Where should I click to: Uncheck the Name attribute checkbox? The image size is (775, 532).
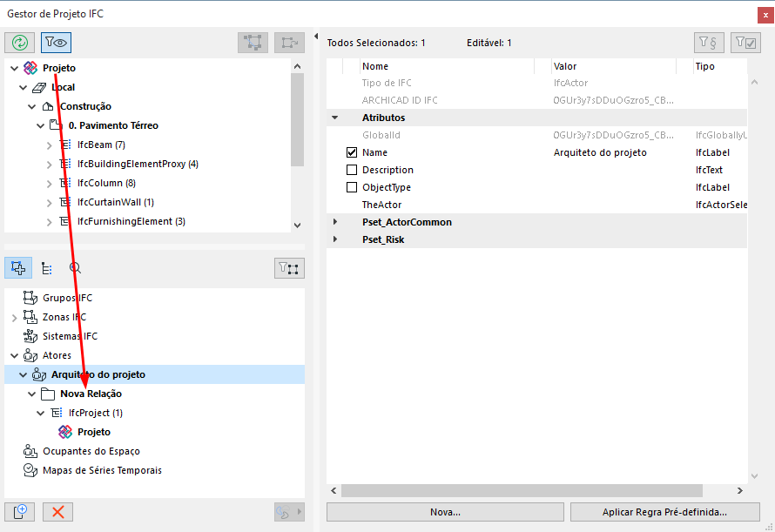352,152
